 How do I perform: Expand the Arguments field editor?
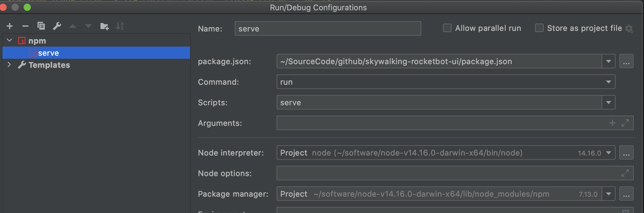coord(625,123)
